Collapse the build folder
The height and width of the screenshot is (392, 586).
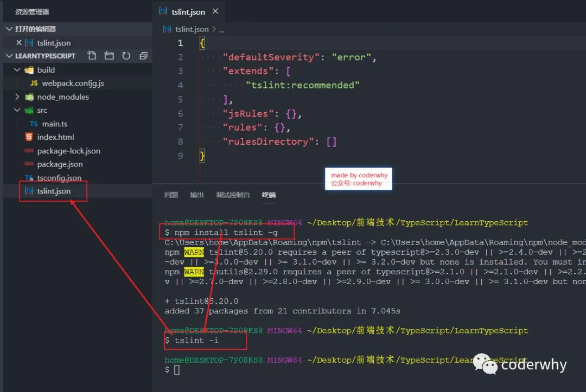click(17, 70)
